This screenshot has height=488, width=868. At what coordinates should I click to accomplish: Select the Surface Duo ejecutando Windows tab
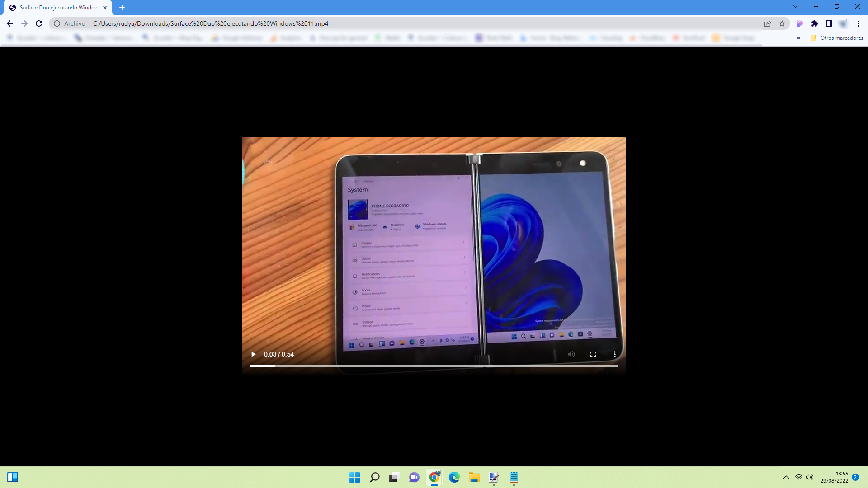pos(58,8)
